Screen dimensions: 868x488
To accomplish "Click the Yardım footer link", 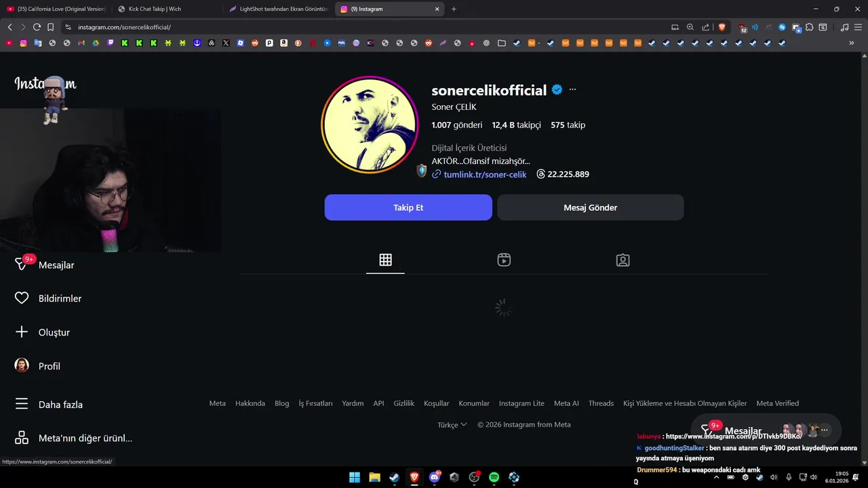I will 353,403.
